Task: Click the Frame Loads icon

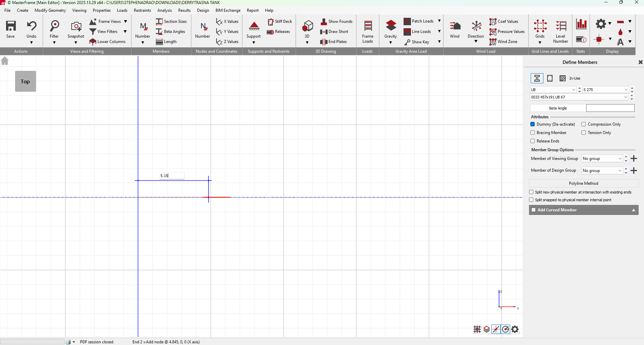Action: 368,26
